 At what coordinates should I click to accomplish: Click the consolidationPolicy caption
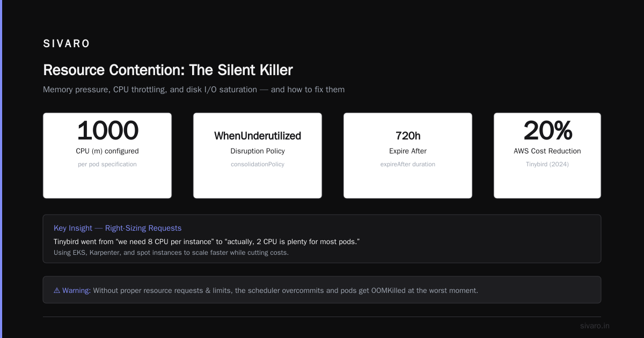tap(258, 164)
